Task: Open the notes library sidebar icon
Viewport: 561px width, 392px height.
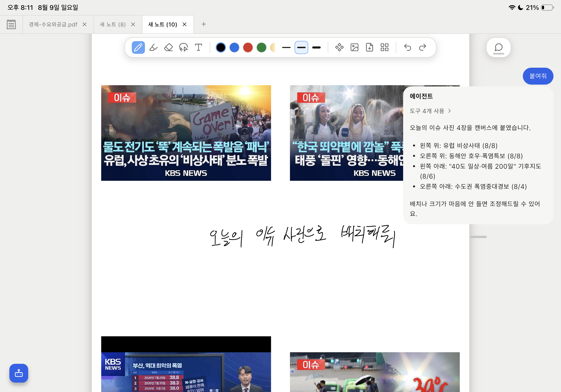Action: (x=11, y=24)
